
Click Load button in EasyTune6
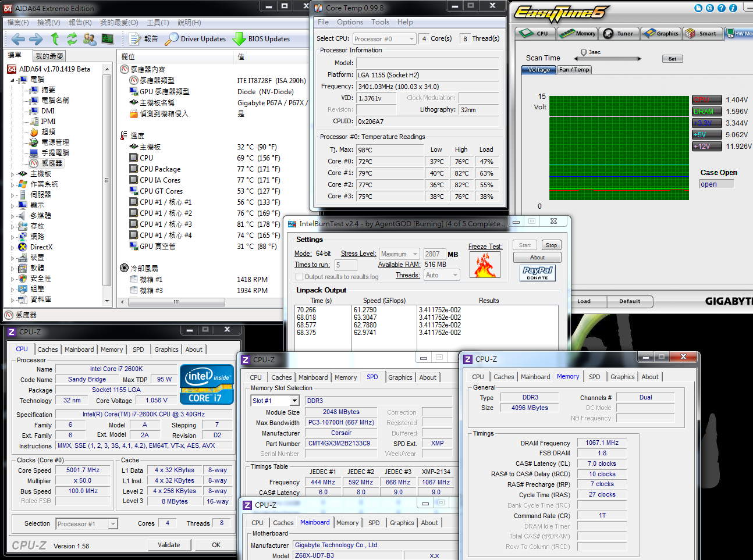tap(584, 302)
